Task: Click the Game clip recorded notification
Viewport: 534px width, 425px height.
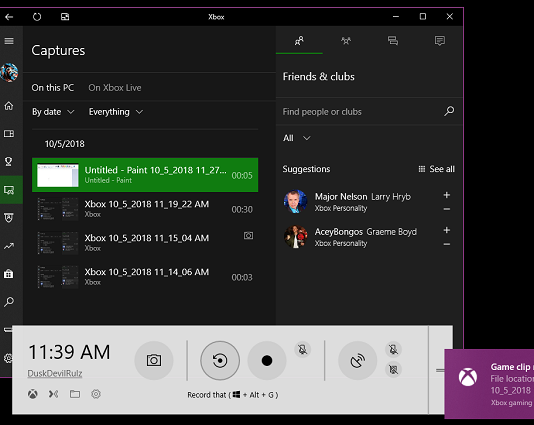Action: click(x=489, y=384)
